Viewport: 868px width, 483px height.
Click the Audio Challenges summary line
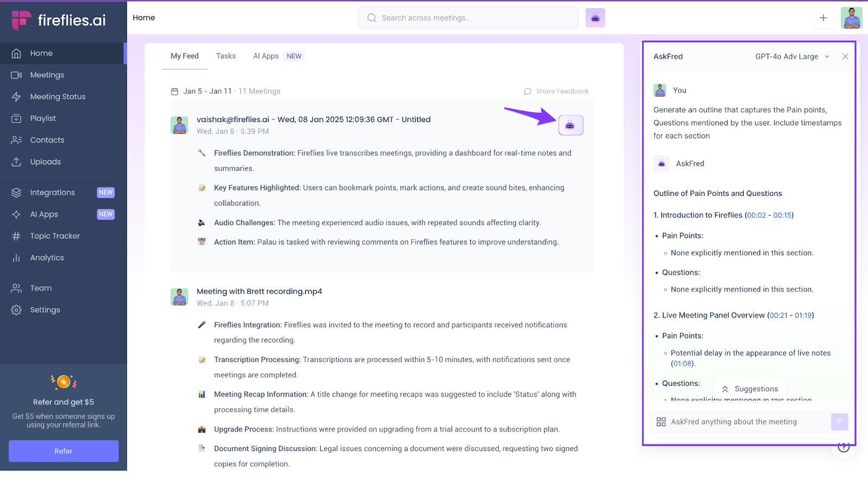coord(369,223)
